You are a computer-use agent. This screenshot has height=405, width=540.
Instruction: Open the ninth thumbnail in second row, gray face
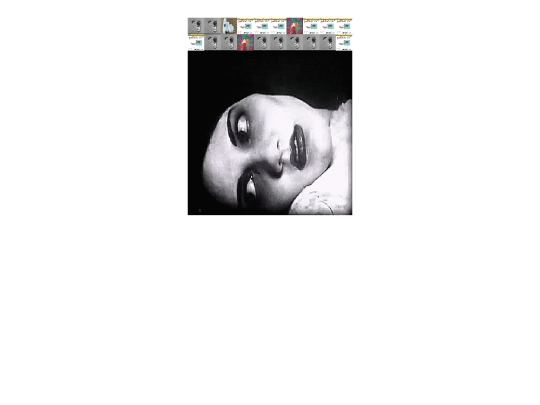pyautogui.click(x=328, y=42)
